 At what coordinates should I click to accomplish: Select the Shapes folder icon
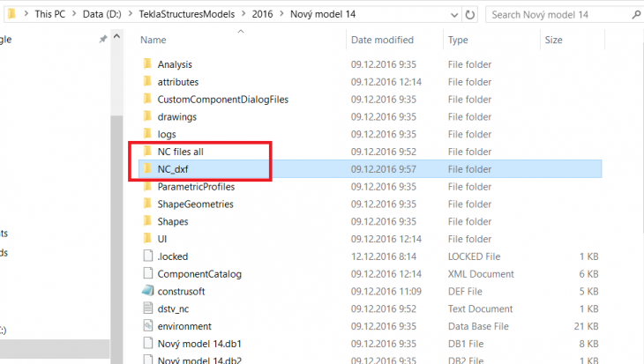pyautogui.click(x=148, y=221)
